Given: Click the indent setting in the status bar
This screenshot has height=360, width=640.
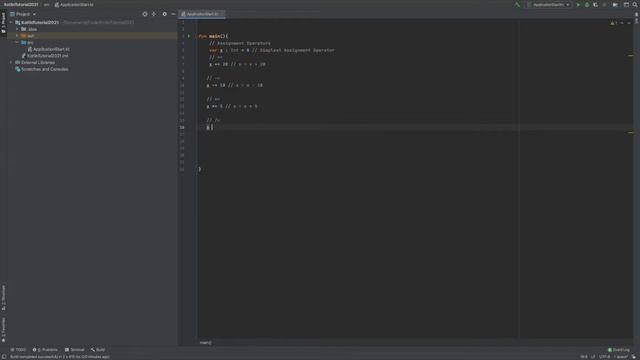Looking at the screenshot, I should coord(620,357).
